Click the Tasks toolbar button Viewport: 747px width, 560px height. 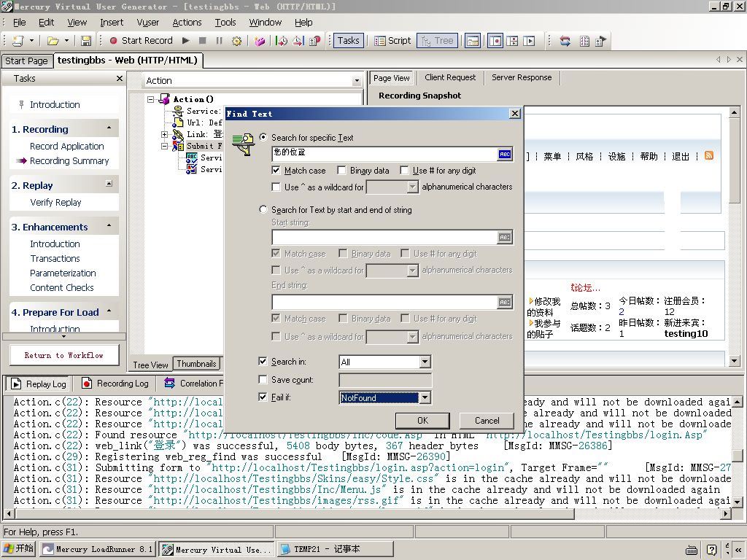click(x=348, y=41)
